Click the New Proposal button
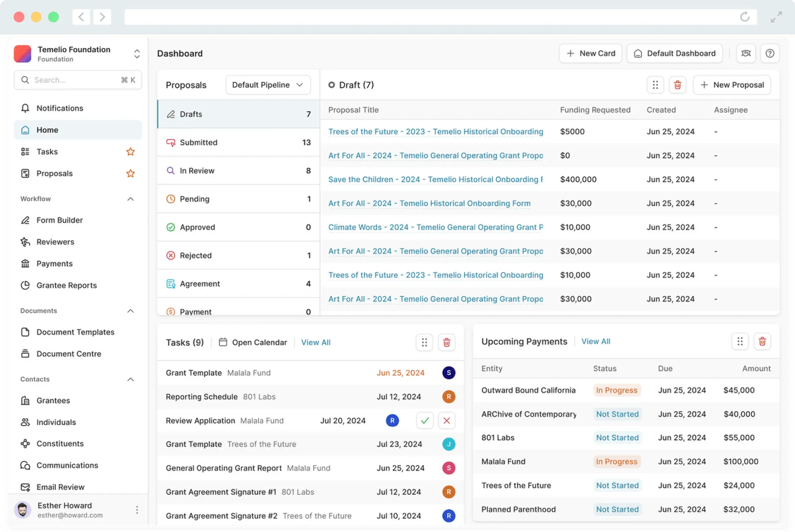Screen dimensions: 795x532 coord(732,85)
